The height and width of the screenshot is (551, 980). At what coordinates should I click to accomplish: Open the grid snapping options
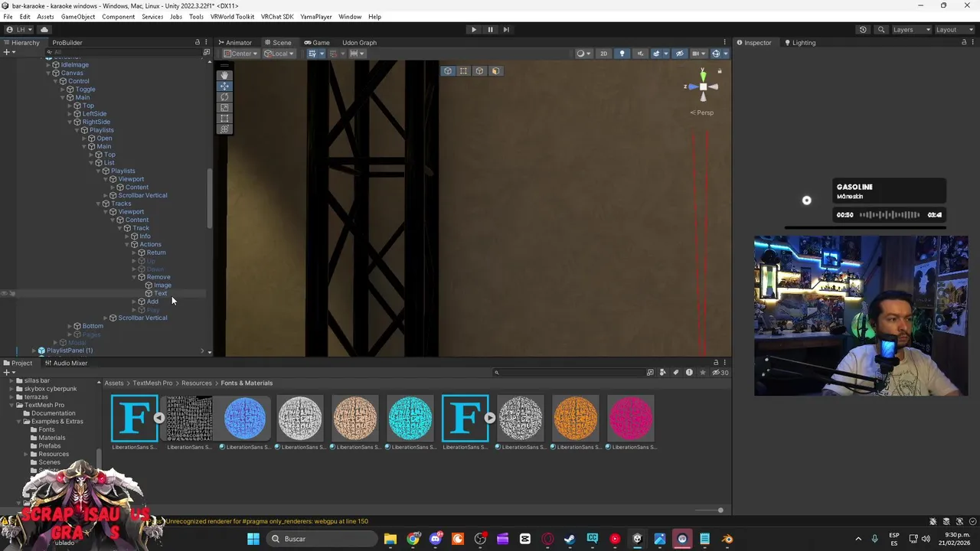point(338,54)
